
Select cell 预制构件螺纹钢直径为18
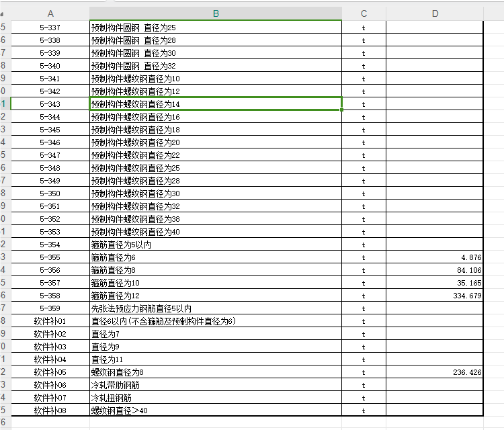pos(216,130)
